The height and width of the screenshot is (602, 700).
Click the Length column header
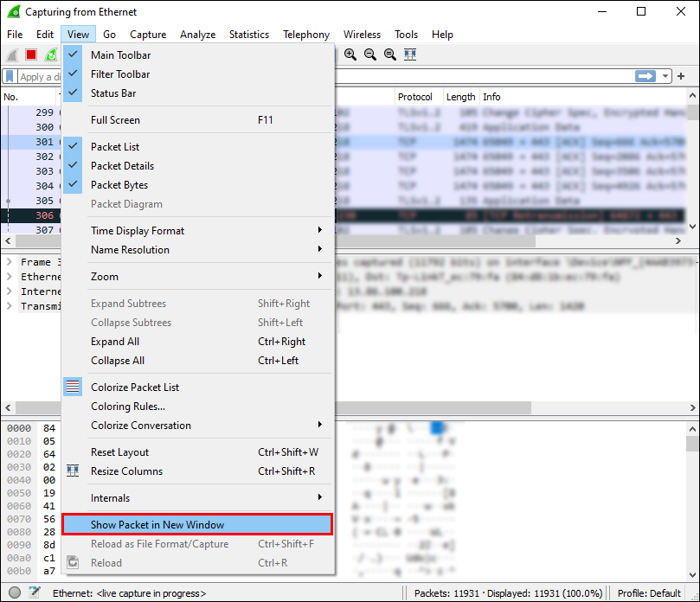coord(461,97)
